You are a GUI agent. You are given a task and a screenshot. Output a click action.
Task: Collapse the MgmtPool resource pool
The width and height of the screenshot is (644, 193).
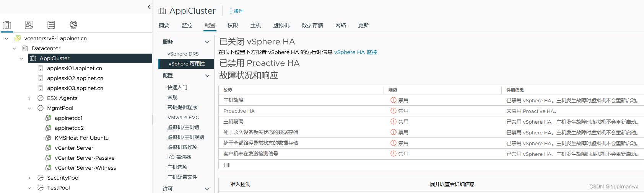29,108
